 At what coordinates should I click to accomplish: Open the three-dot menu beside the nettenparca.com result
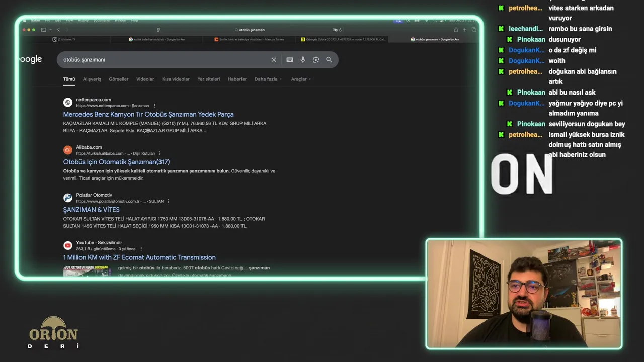[x=154, y=106]
